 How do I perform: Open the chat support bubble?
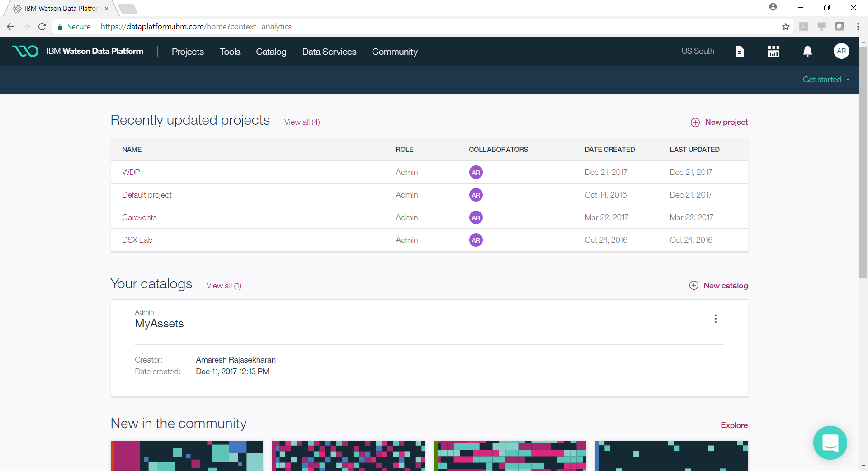(x=830, y=443)
